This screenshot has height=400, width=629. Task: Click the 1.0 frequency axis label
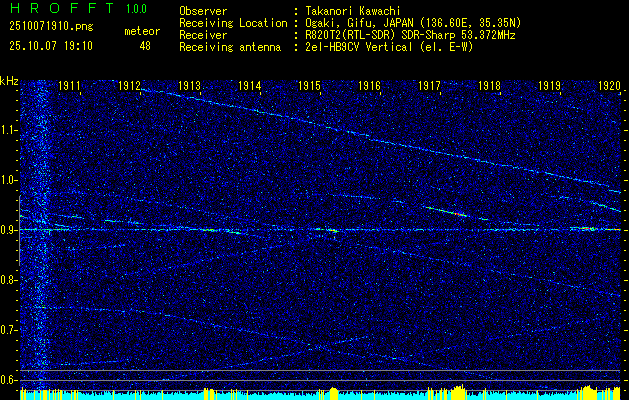(x=9, y=180)
